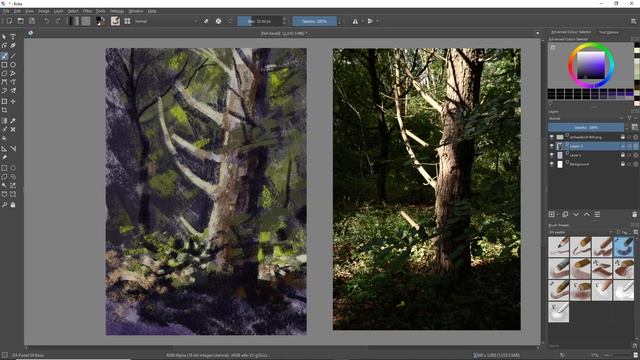This screenshot has width=640, height=360.
Task: Select the Move tool
Action: pos(13,101)
